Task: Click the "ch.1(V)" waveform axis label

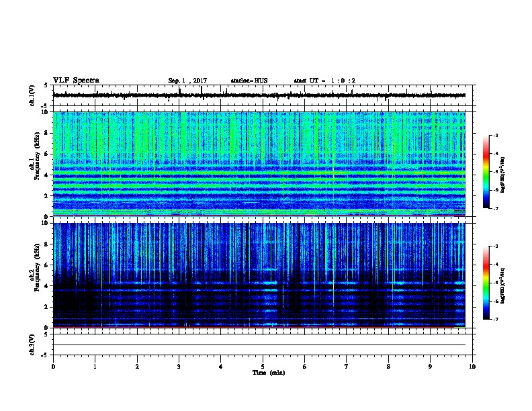Action: (x=32, y=95)
